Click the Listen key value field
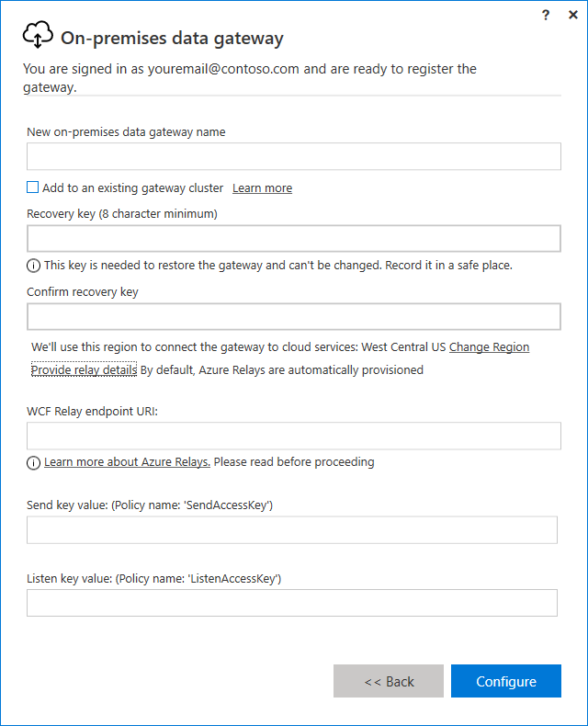The image size is (588, 726). coord(292,603)
